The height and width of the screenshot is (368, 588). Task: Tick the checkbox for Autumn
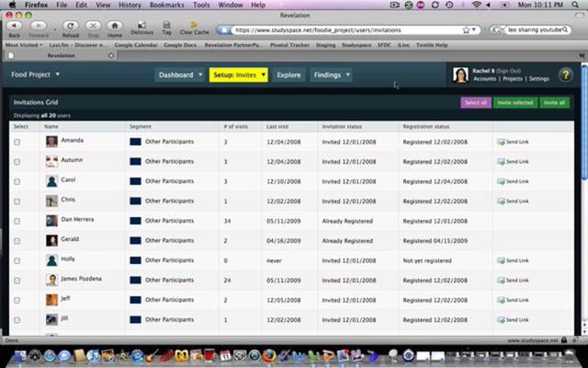pos(17,162)
